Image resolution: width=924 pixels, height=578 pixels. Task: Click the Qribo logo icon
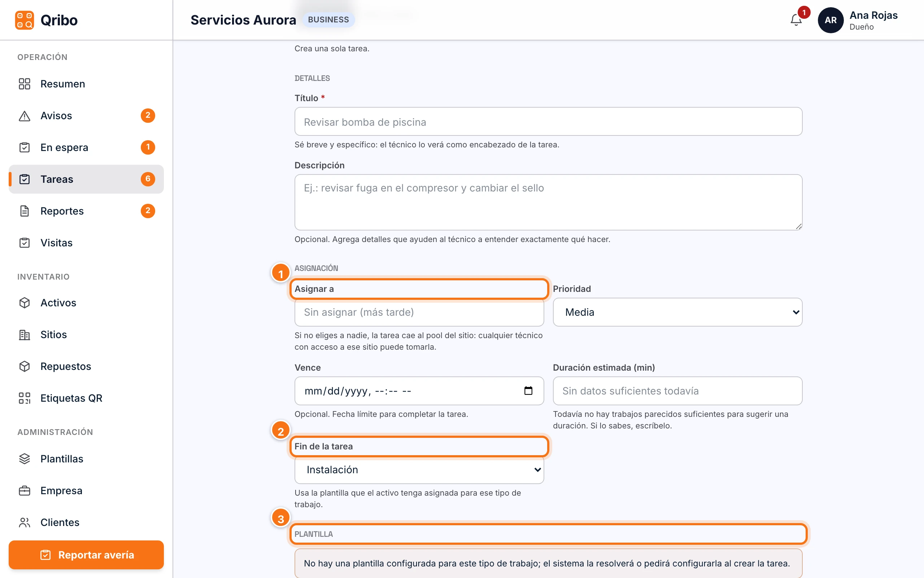[25, 20]
